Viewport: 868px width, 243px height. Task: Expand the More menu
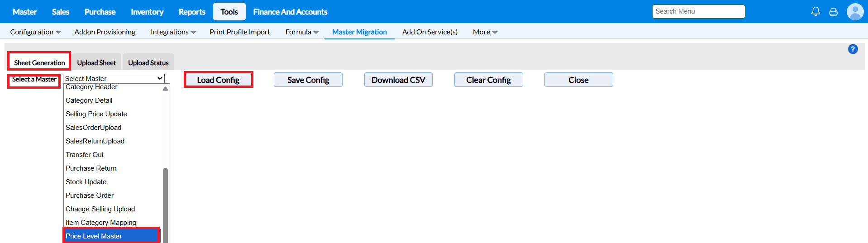coord(485,32)
